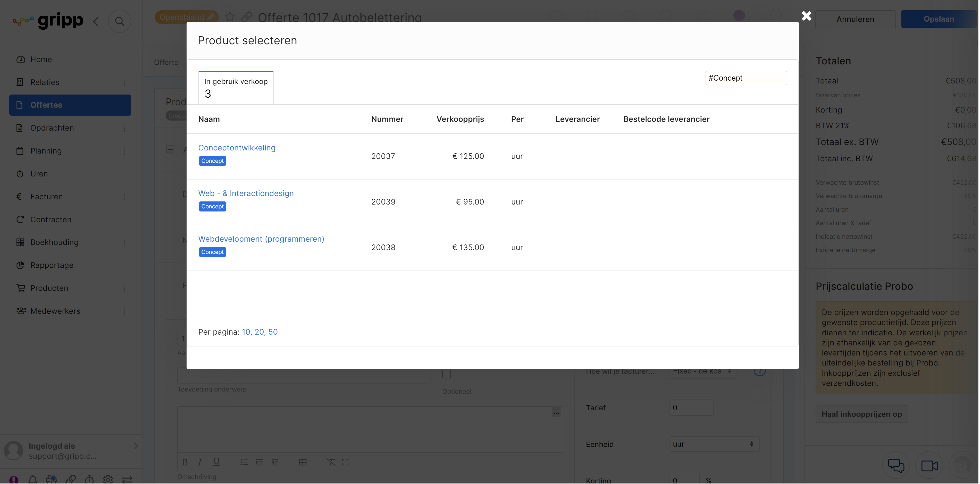Show 10 items per page

246,332
